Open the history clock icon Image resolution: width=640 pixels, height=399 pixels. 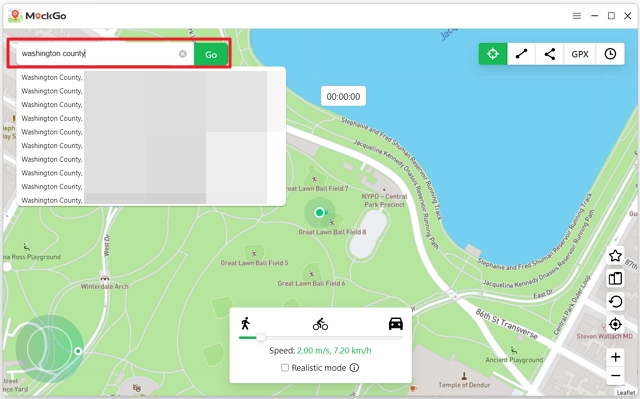point(610,54)
